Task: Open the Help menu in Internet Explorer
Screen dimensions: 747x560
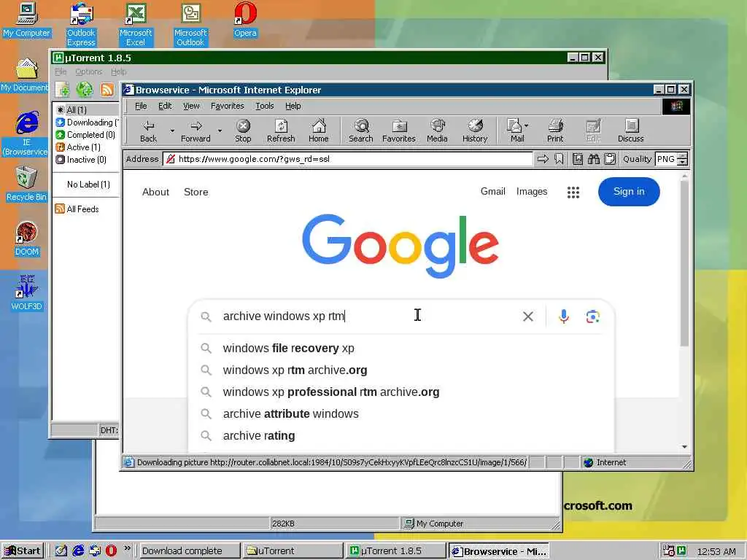Action: pyautogui.click(x=293, y=106)
